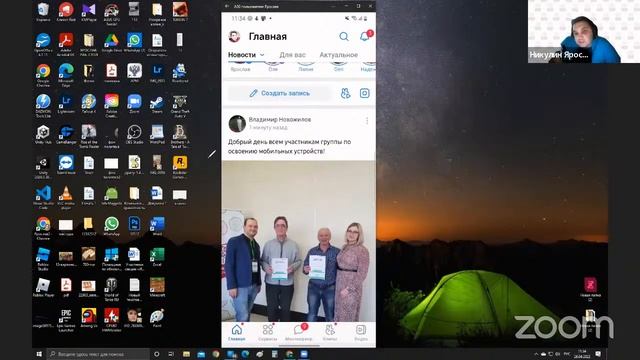The height and width of the screenshot is (360, 640).
Task: Open search in the VK app
Action: coord(344,37)
